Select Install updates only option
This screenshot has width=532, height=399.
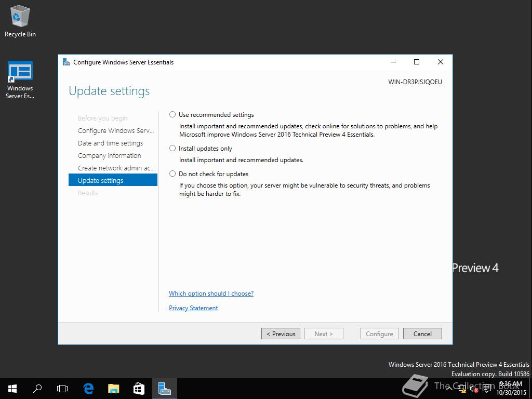(201, 148)
